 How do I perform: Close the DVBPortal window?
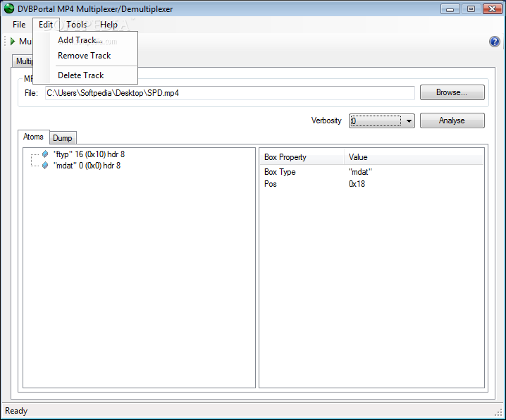pos(492,9)
